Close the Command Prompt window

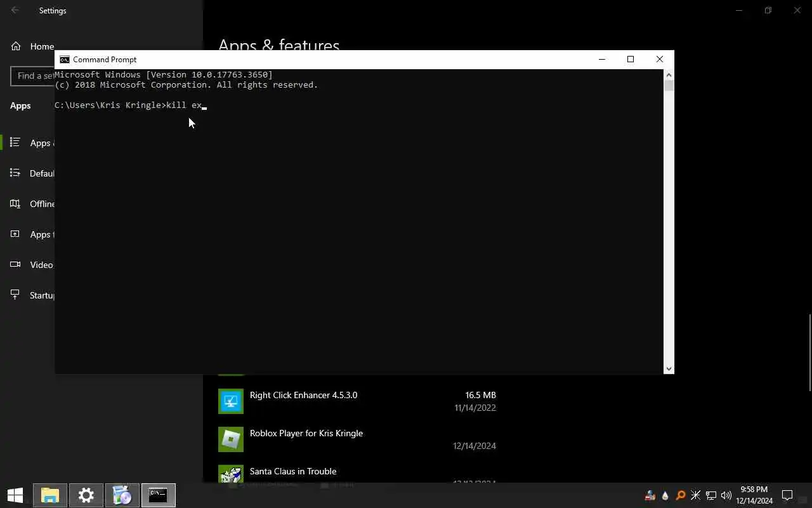click(x=660, y=59)
